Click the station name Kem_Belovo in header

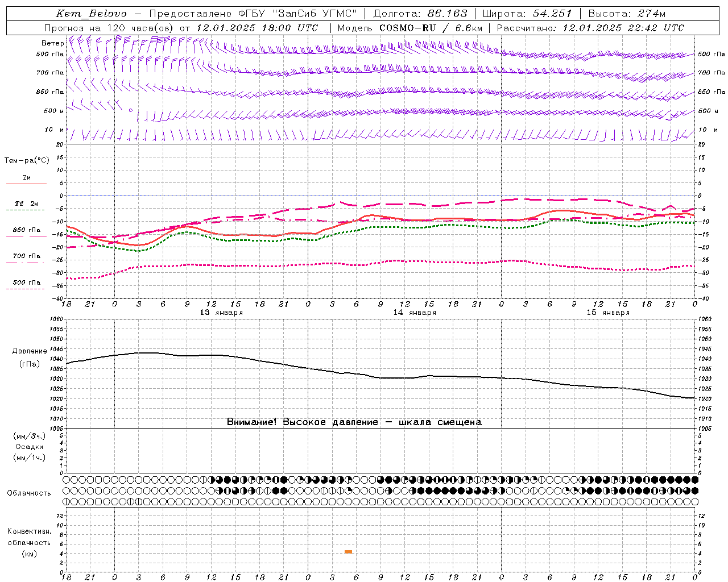tap(92, 14)
